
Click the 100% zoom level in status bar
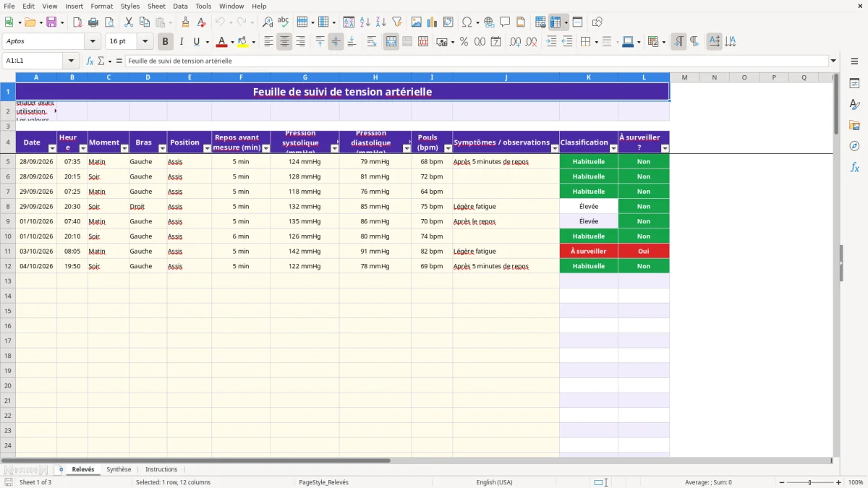(856, 482)
